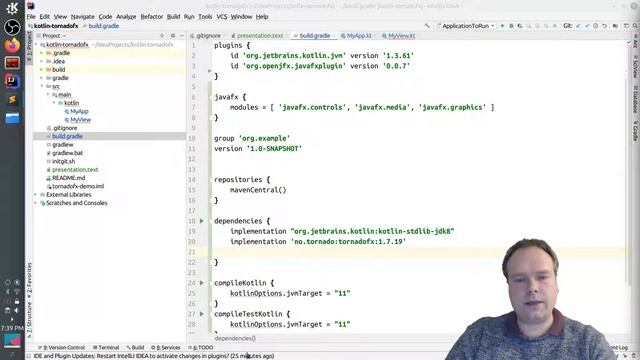Click run gutter arrow beside dependencies line
The image size is (640, 360).
pyautogui.click(x=202, y=221)
